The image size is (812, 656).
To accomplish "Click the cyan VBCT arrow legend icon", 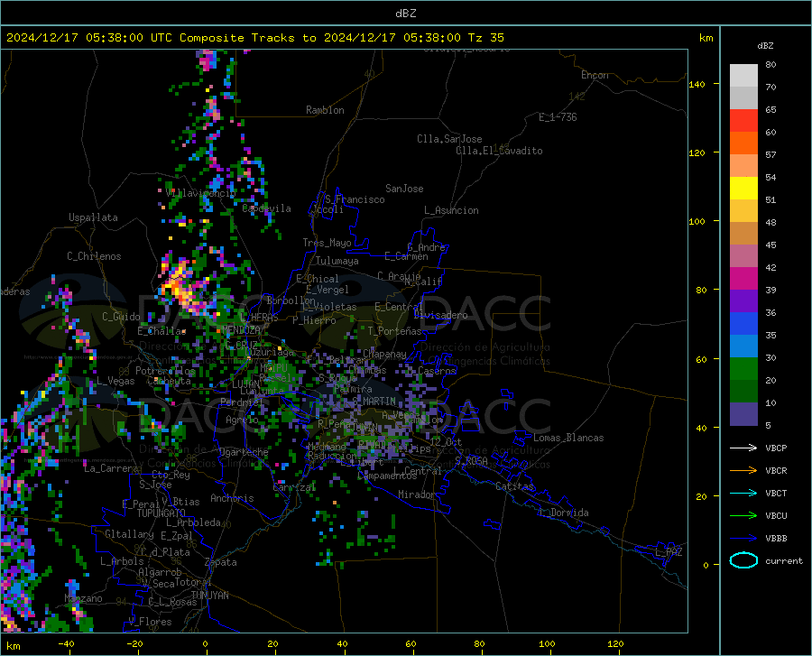I will coord(743,493).
